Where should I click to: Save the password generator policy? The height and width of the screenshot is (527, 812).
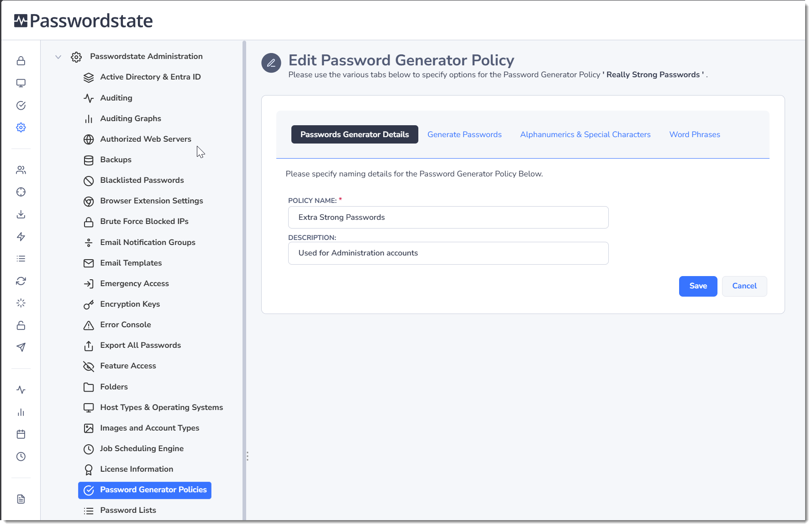(x=698, y=286)
